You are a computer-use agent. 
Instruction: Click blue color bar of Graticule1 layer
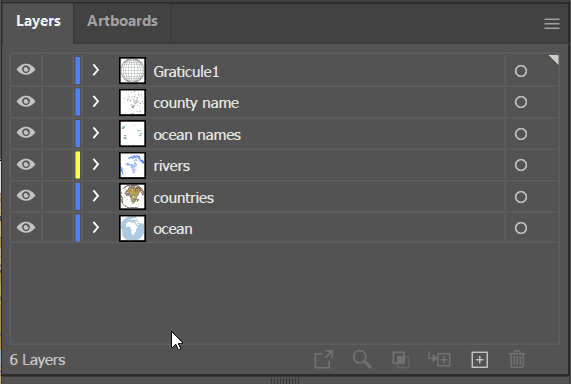pyautogui.click(x=78, y=70)
